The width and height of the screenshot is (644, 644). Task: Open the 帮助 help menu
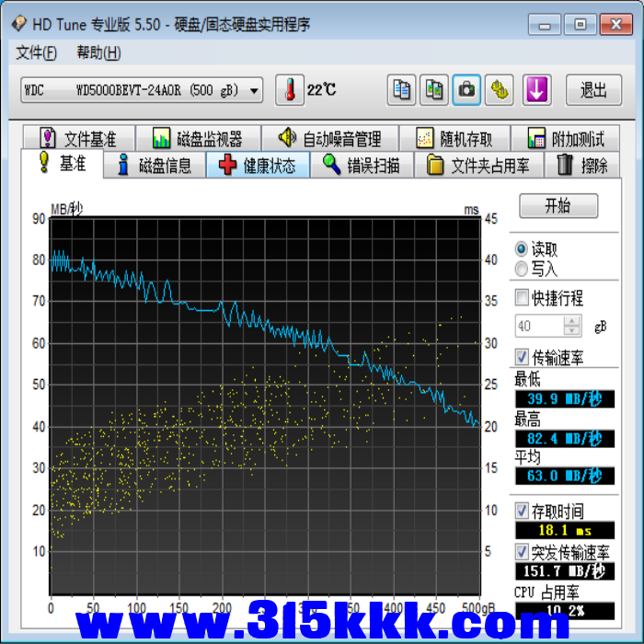98,53
